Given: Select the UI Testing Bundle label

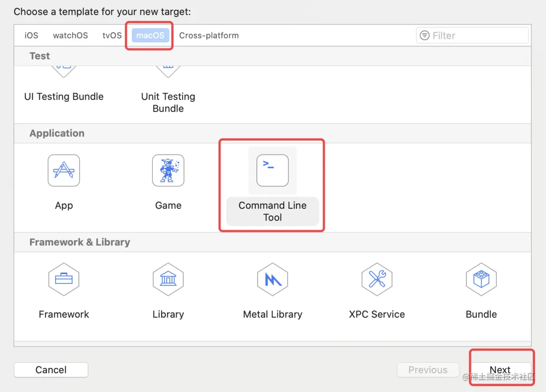Looking at the screenshot, I should pyautogui.click(x=64, y=96).
